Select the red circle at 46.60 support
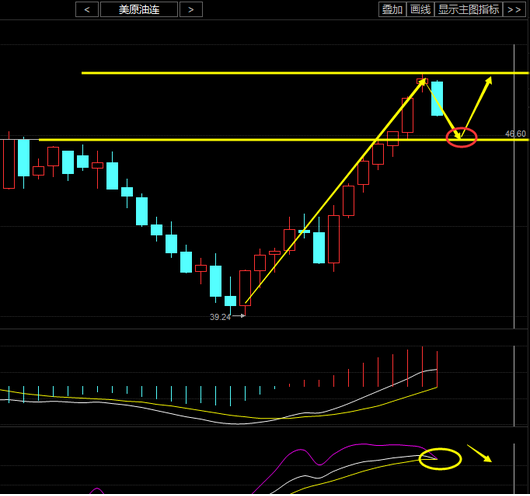The image size is (530, 496). [x=461, y=137]
